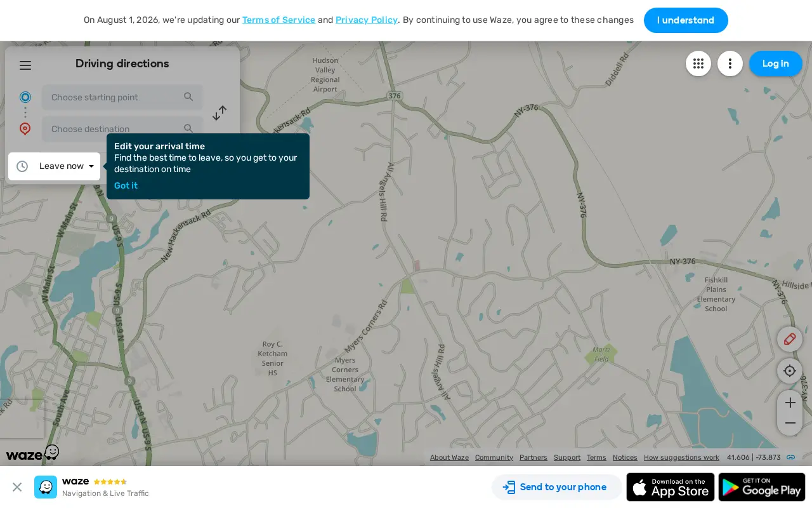
Task: Select the red map editor pencil icon
Action: point(790,339)
